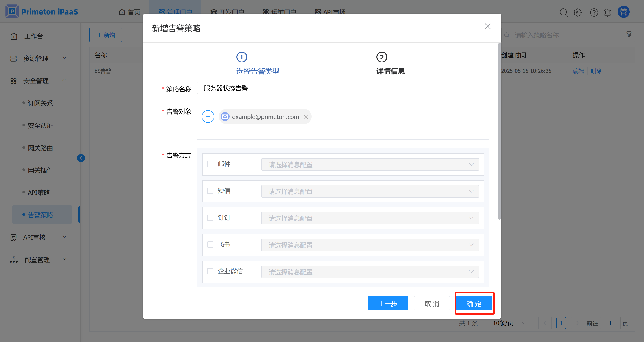Select 网关路由 in the sidebar menu

coord(40,148)
